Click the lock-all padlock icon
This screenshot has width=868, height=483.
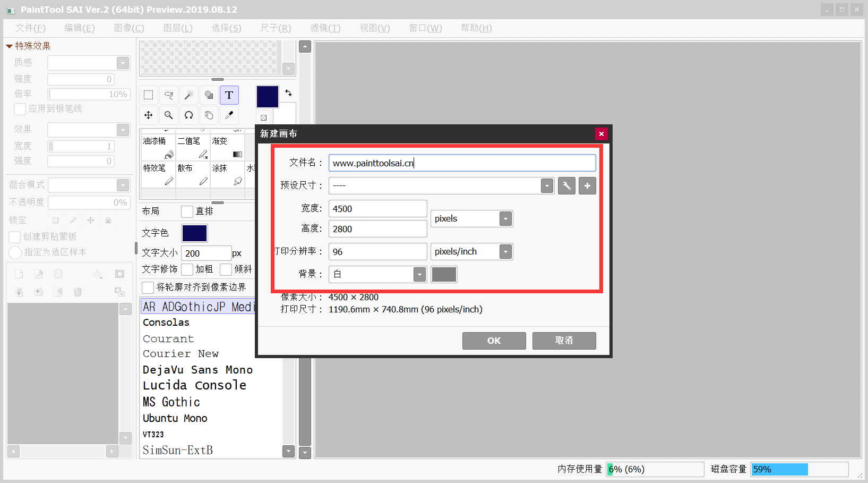point(108,220)
